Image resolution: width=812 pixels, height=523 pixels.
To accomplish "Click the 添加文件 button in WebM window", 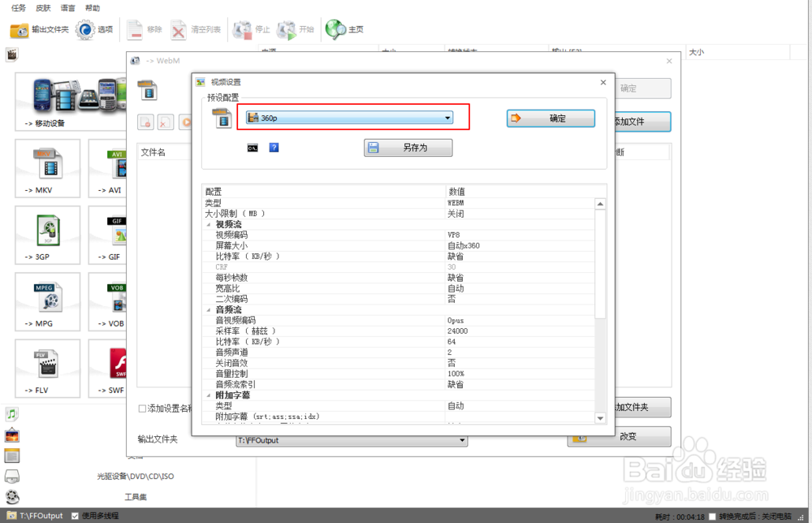I will tap(643, 122).
